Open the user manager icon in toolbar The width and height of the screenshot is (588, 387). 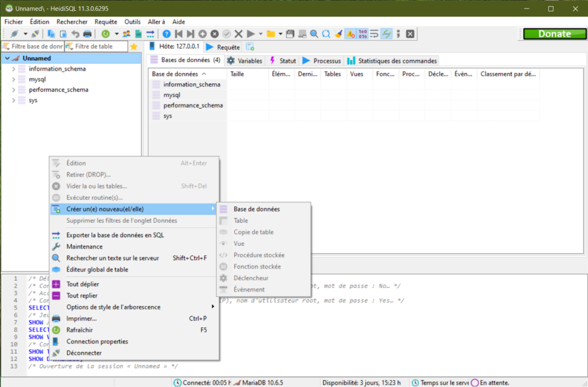click(126, 34)
